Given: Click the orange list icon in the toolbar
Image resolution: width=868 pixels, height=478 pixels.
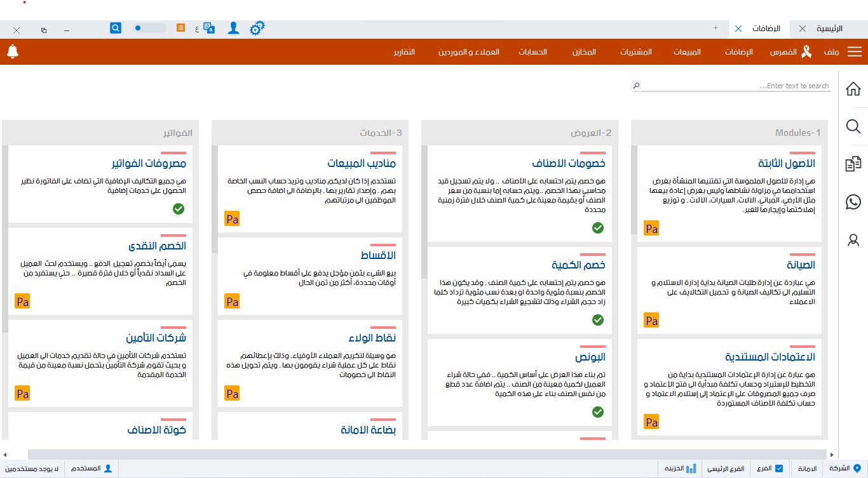Looking at the screenshot, I should [180, 28].
